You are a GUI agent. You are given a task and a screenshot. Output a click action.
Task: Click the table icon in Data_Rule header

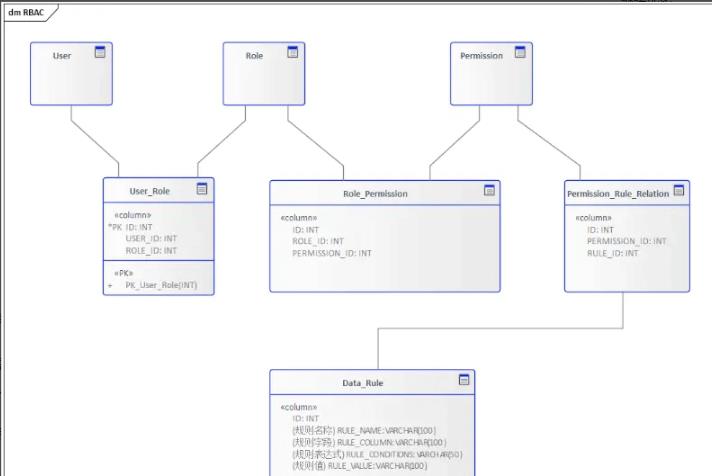coord(464,380)
